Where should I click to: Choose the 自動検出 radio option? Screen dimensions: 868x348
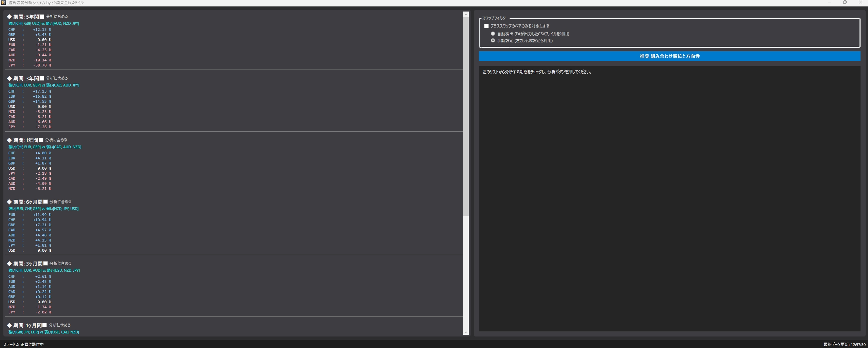click(x=493, y=34)
